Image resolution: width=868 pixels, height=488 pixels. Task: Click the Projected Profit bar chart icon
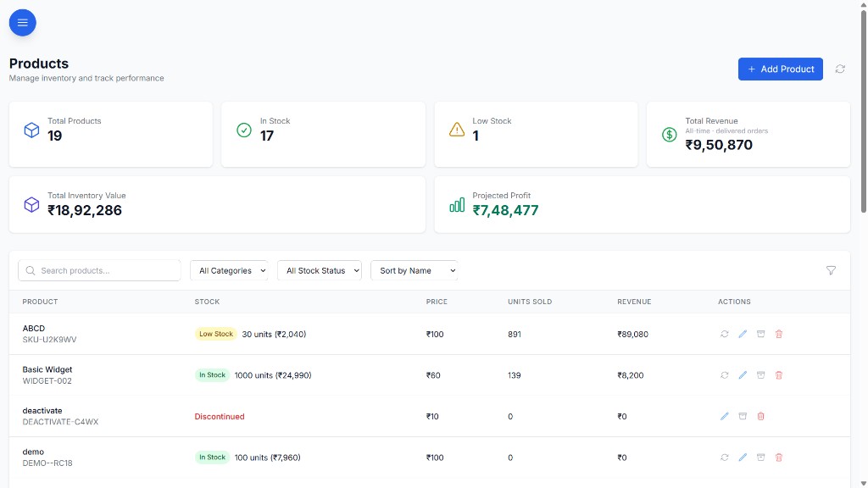point(457,205)
